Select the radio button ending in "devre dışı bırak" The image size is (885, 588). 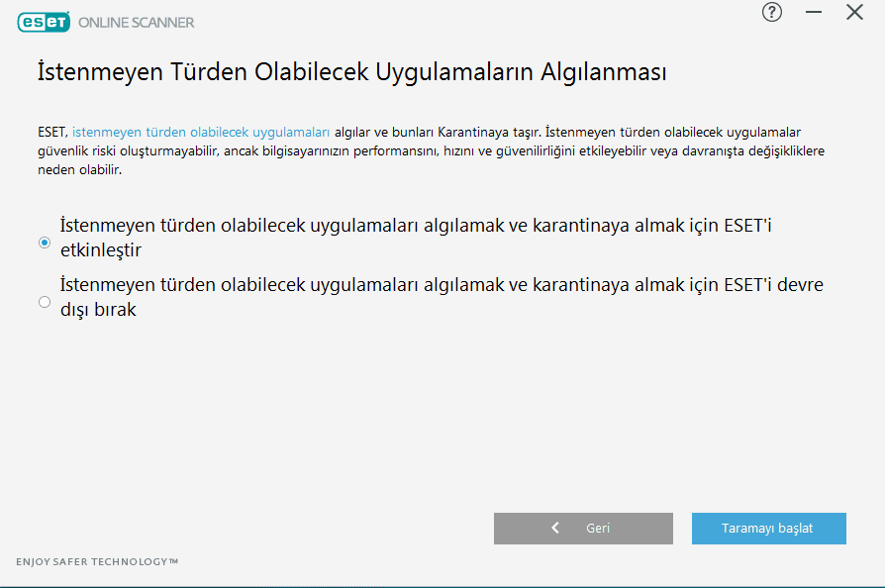pyautogui.click(x=44, y=302)
